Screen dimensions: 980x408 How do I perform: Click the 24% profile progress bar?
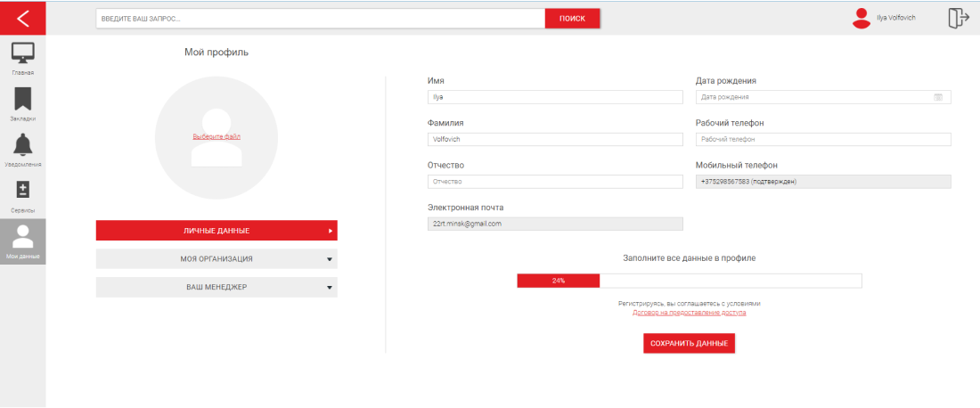(x=689, y=281)
